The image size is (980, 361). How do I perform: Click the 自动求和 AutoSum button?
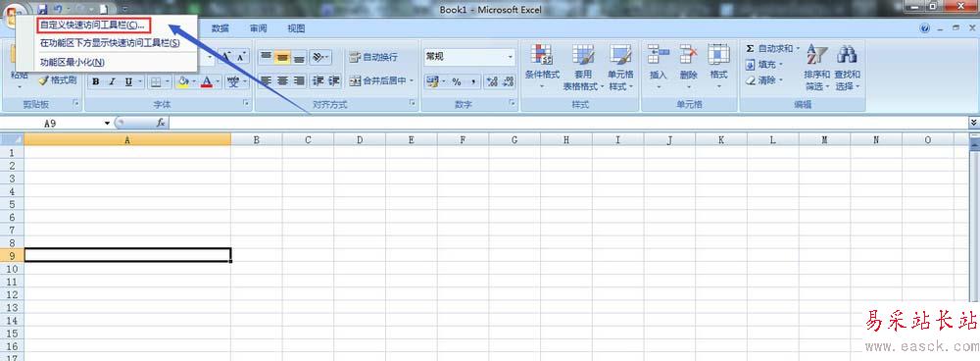[772, 48]
